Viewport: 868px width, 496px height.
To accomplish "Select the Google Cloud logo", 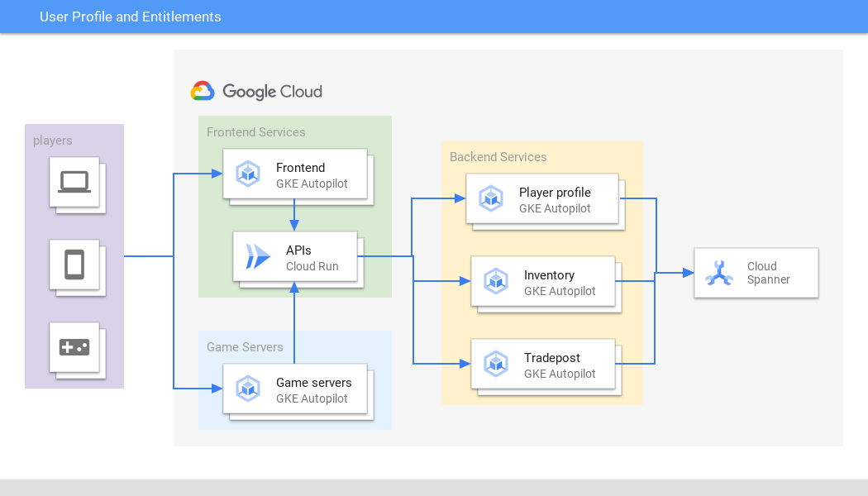I will pos(256,92).
